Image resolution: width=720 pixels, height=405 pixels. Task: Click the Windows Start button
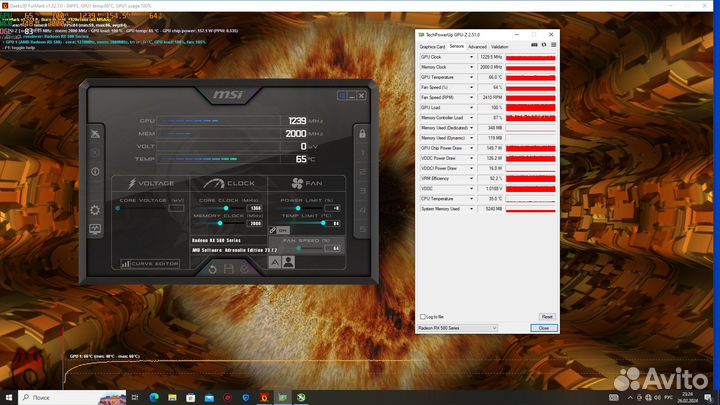pos(9,397)
